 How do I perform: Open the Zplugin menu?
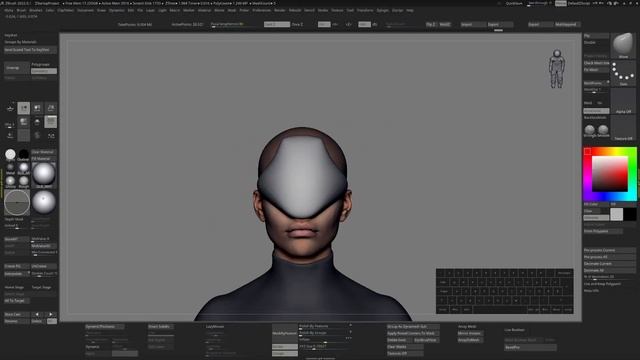click(382, 10)
